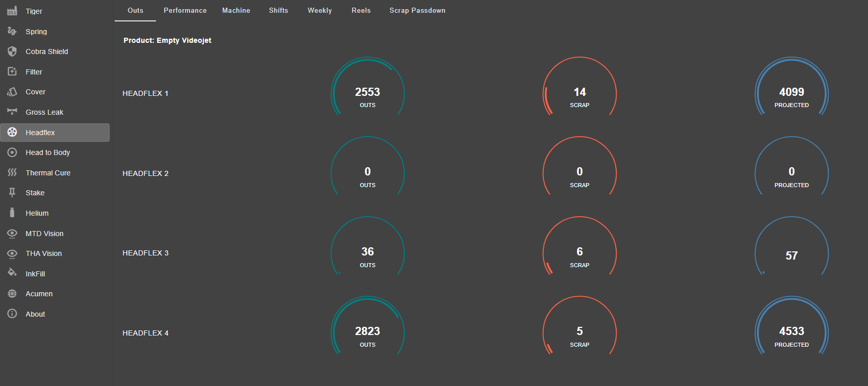Open the Scrap Passdown tab

[417, 10]
